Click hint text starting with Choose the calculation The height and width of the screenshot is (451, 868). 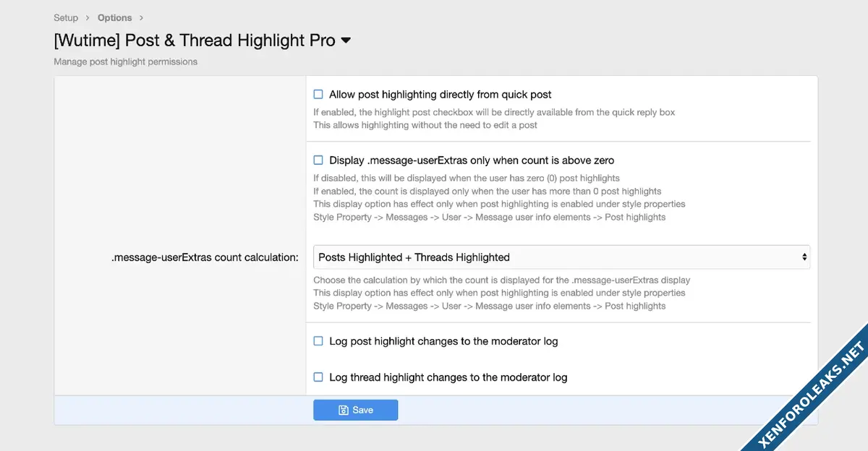501,280
